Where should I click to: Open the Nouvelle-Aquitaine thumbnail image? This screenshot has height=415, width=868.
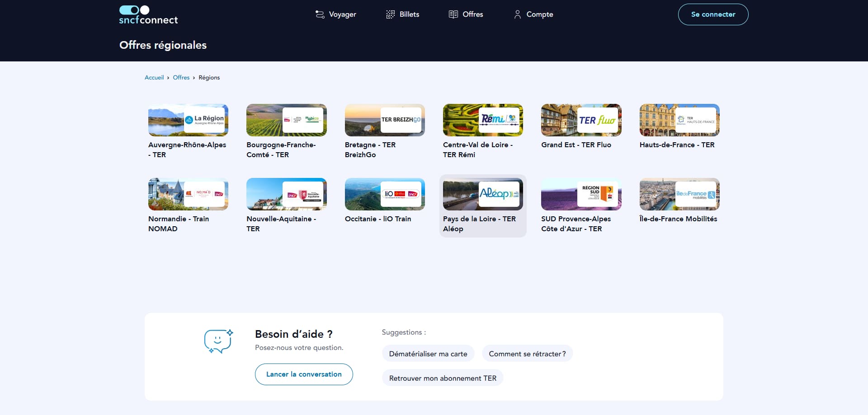[287, 194]
